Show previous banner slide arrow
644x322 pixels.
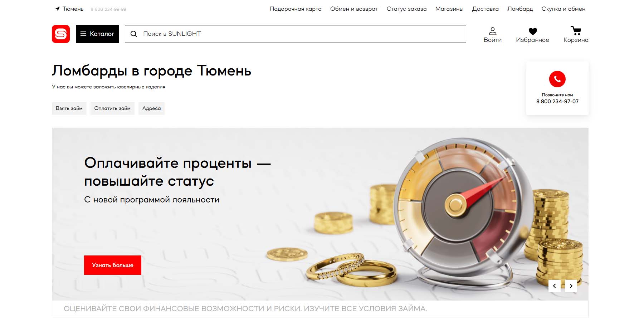pyautogui.click(x=555, y=286)
